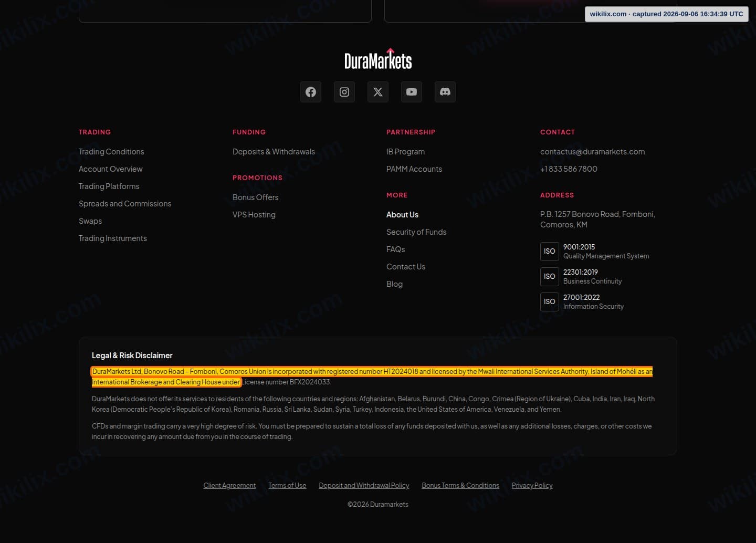This screenshot has height=543, width=756.
Task: Open Trading Platforms page
Action: pyautogui.click(x=109, y=186)
